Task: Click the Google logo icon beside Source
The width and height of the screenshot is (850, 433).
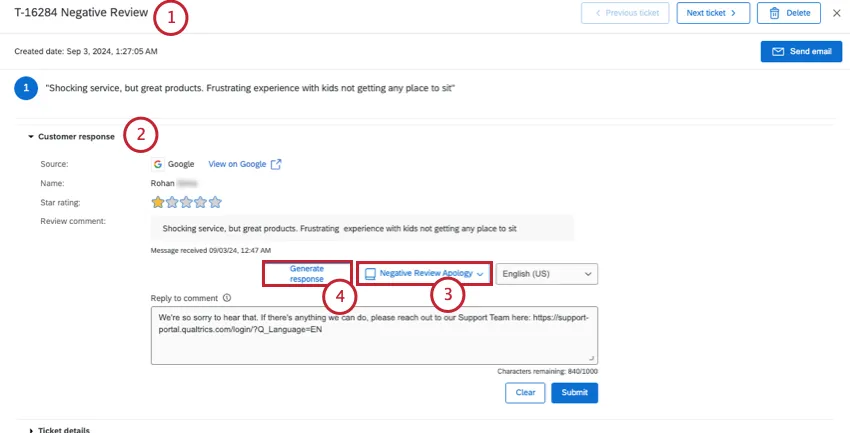Action: pyautogui.click(x=158, y=164)
